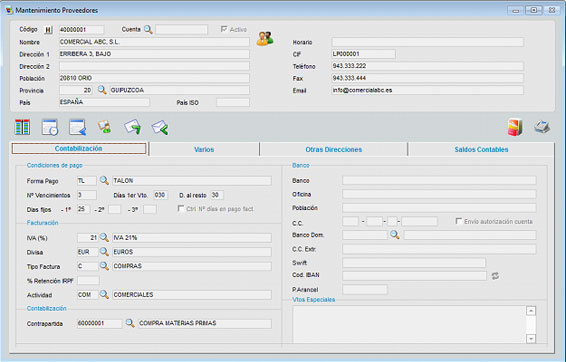Open the Contrapartida lookup magnifier
Screen dimensions: 566x362
[x=130, y=323]
